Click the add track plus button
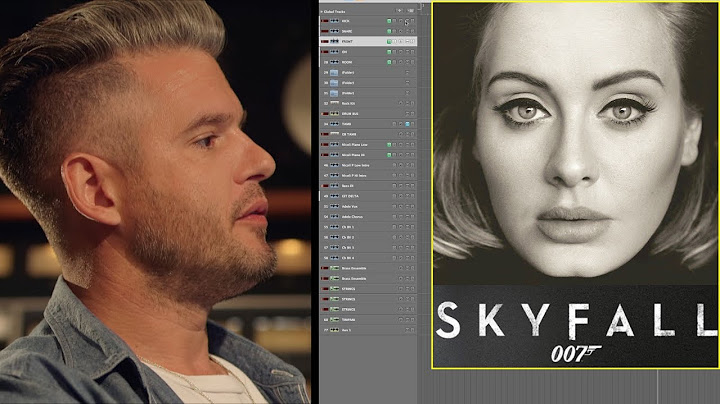Viewport: 720px width, 404px height. (x=399, y=11)
